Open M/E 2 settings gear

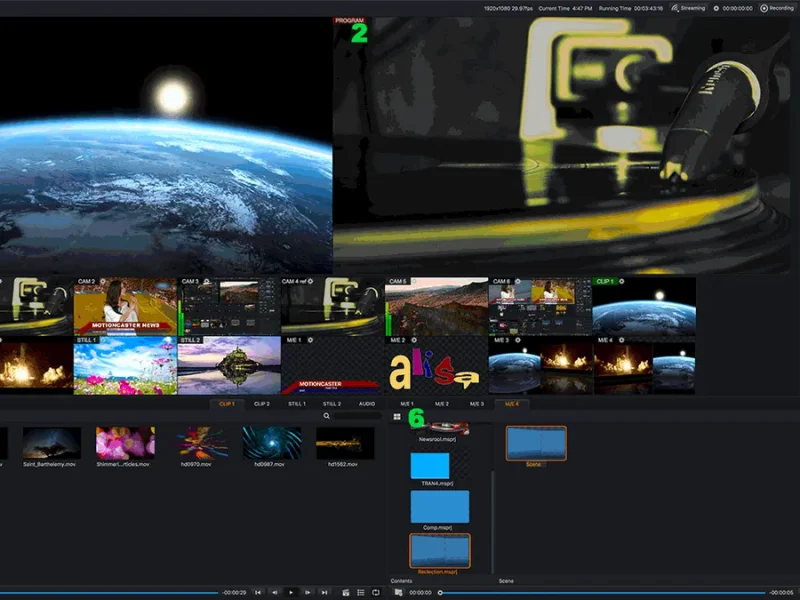(x=414, y=340)
